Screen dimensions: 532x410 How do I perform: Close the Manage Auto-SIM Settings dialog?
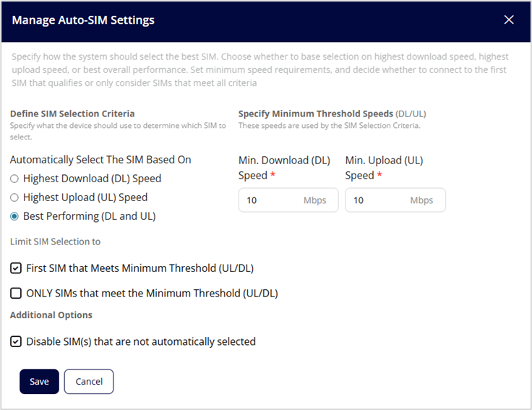tap(509, 20)
